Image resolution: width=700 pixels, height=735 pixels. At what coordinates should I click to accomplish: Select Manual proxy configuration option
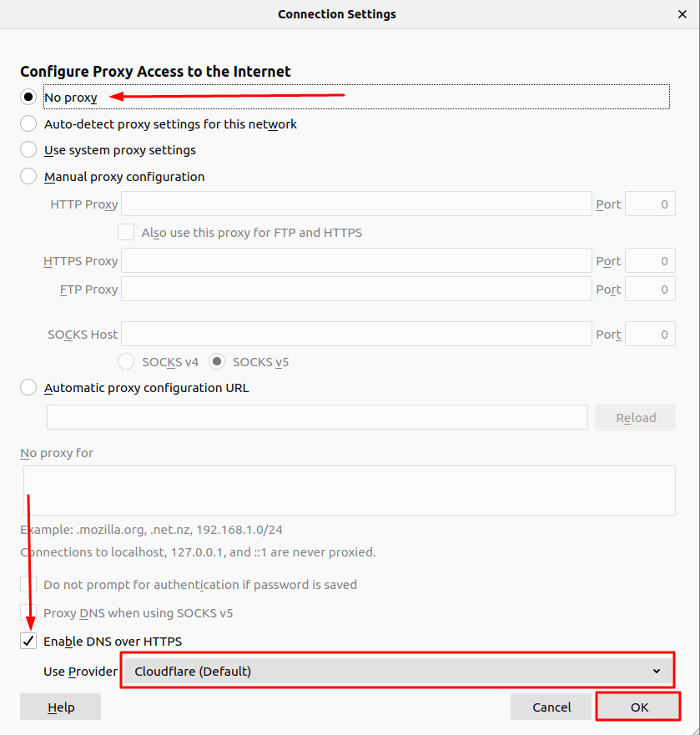28,176
